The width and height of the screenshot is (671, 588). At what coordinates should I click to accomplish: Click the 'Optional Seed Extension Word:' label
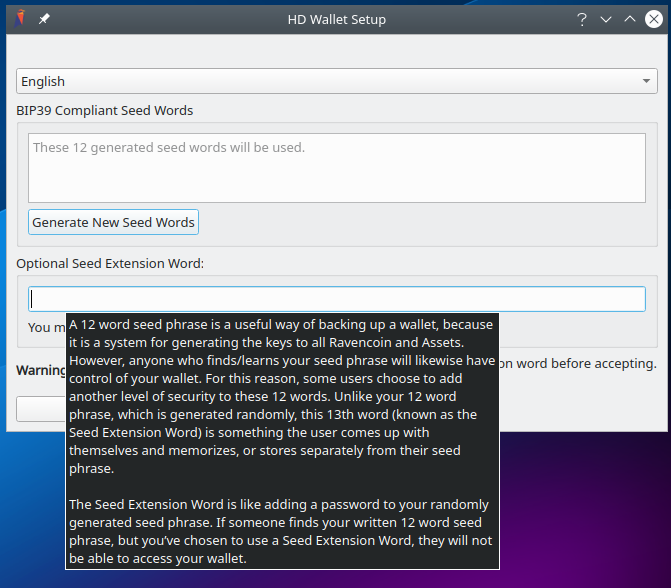pos(110,263)
